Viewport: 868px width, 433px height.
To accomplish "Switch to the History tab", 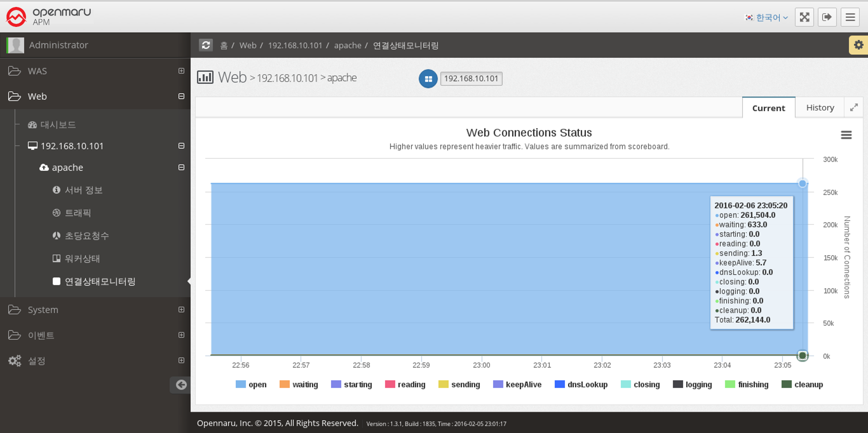I will [x=819, y=108].
